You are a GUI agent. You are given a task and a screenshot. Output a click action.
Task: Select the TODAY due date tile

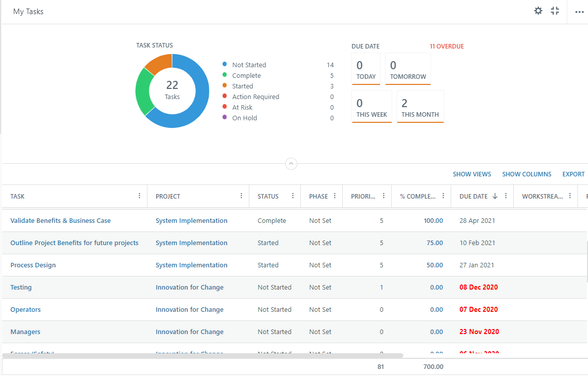pos(366,69)
